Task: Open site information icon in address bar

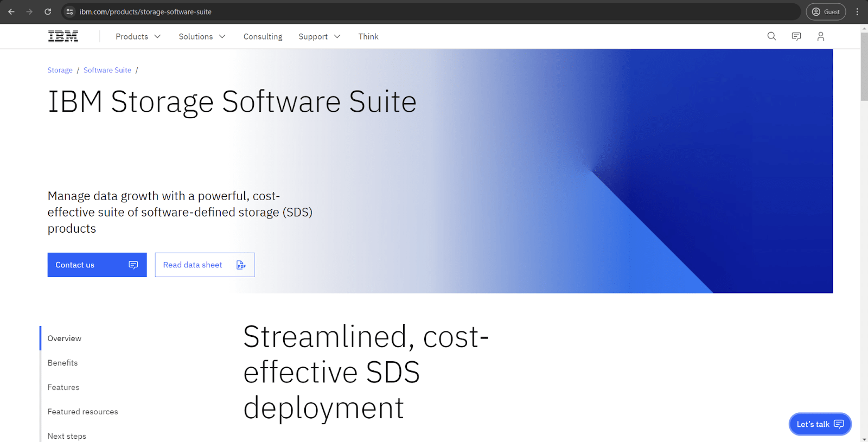Action: point(69,11)
